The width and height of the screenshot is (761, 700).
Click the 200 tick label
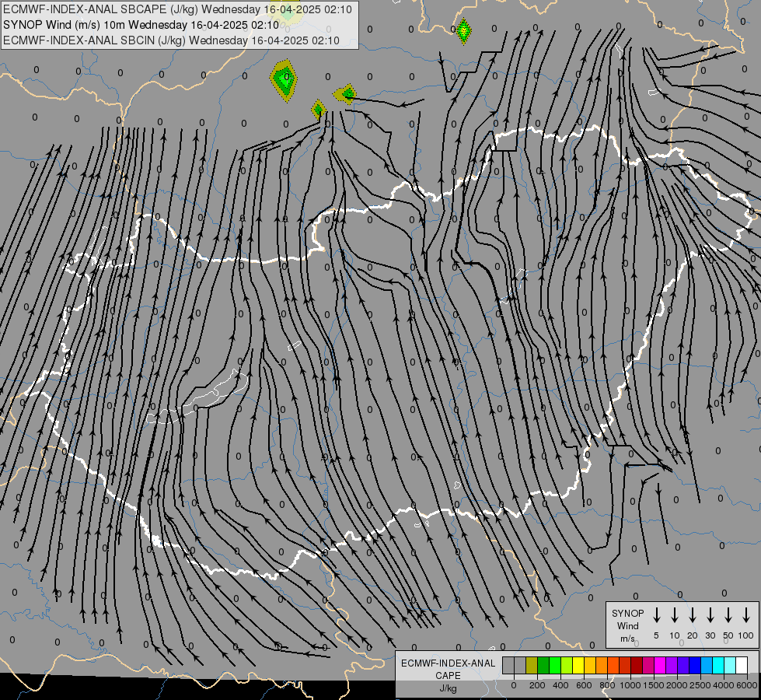[537, 685]
